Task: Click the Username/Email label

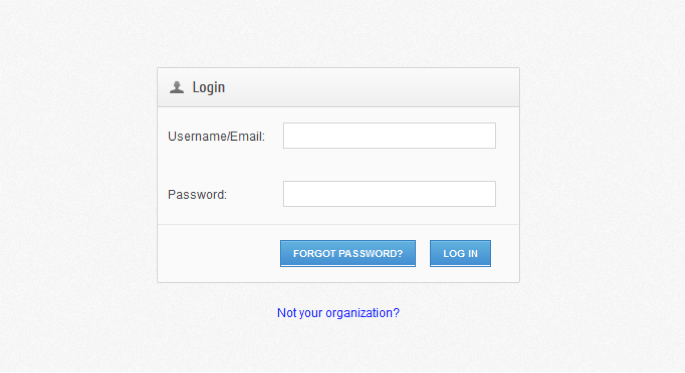Action: (x=216, y=137)
